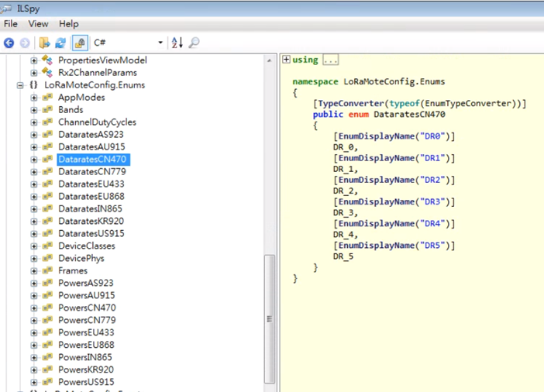Select the DataratesAS923 tree item
The width and height of the screenshot is (544, 392).
coord(91,135)
